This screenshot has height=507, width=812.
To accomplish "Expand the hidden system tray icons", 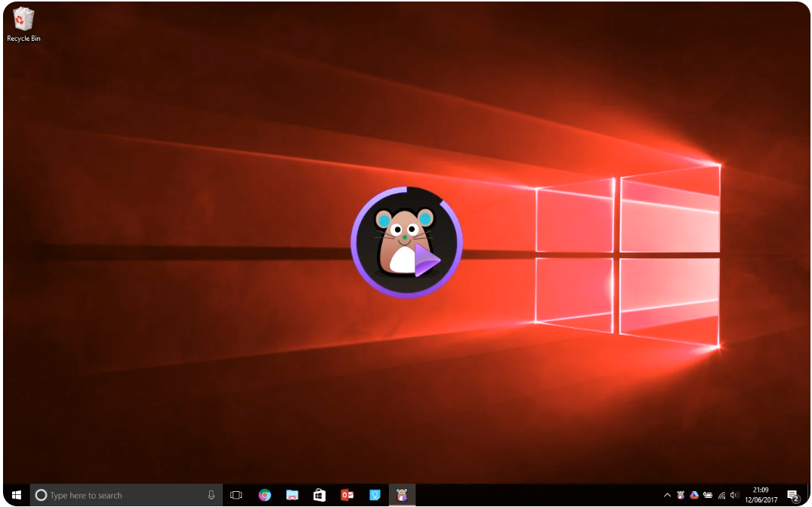I will coord(668,495).
